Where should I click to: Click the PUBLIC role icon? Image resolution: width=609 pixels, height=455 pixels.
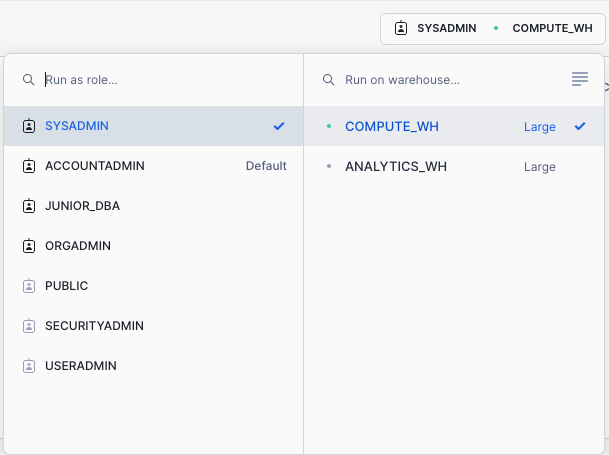pos(28,286)
